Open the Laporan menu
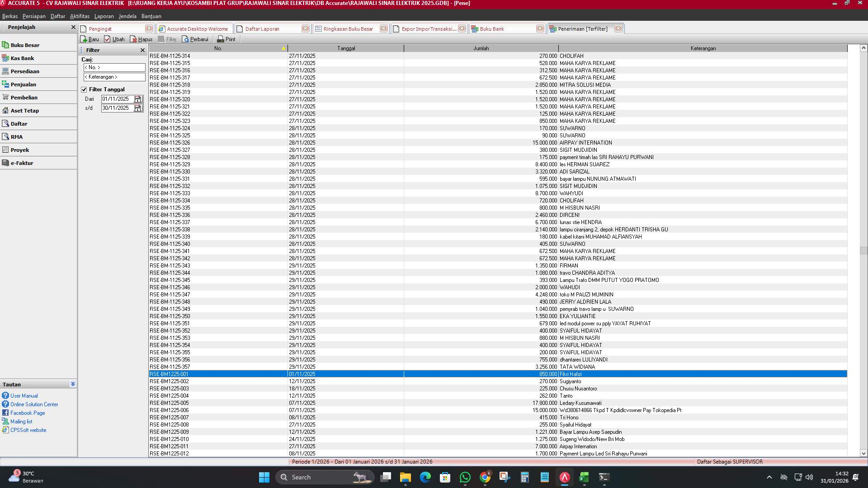The width and height of the screenshot is (868, 488). click(104, 16)
